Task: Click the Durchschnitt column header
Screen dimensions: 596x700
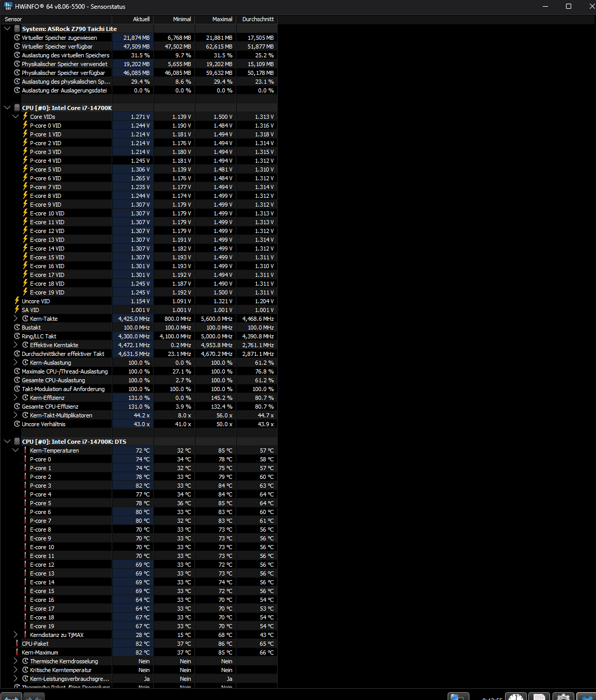Action: pyautogui.click(x=257, y=19)
